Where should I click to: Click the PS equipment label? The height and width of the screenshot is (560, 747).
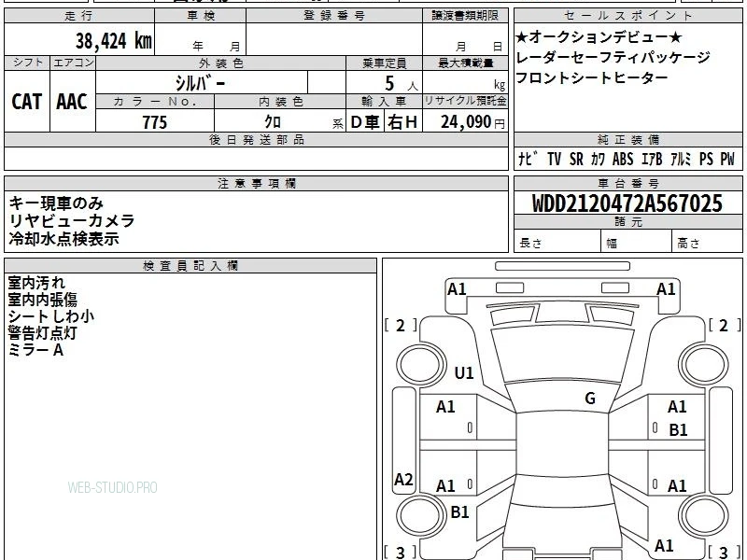click(x=706, y=159)
